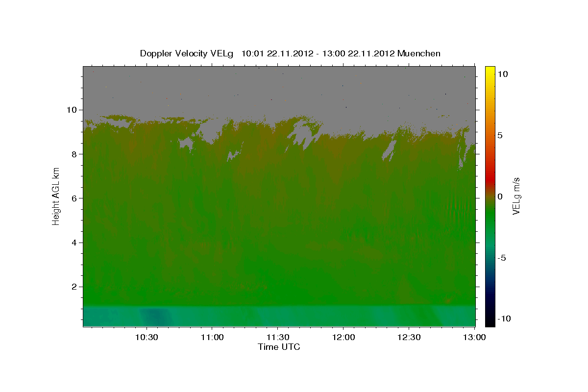Select the 11:00 time axis label
Image resolution: width=588 pixels, height=392 pixels.
212,337
